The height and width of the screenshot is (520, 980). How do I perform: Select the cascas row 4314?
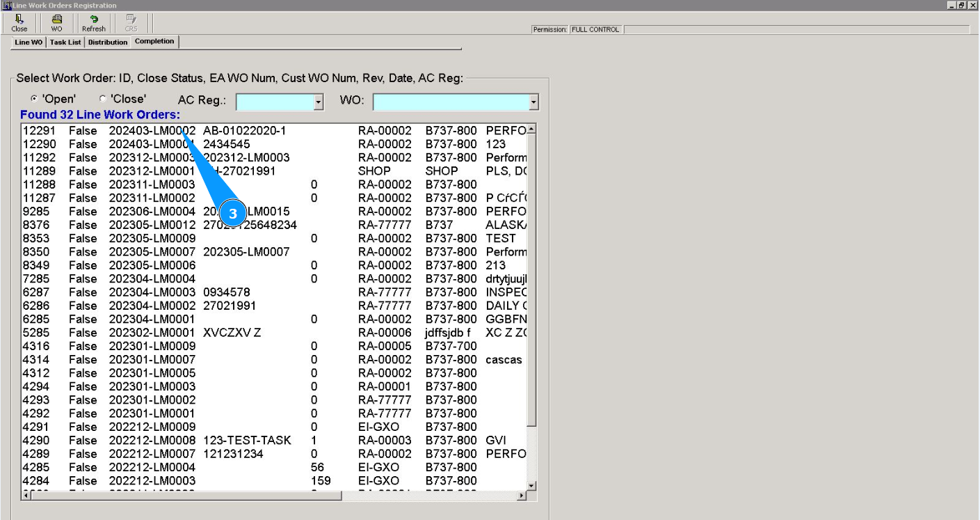click(274, 360)
